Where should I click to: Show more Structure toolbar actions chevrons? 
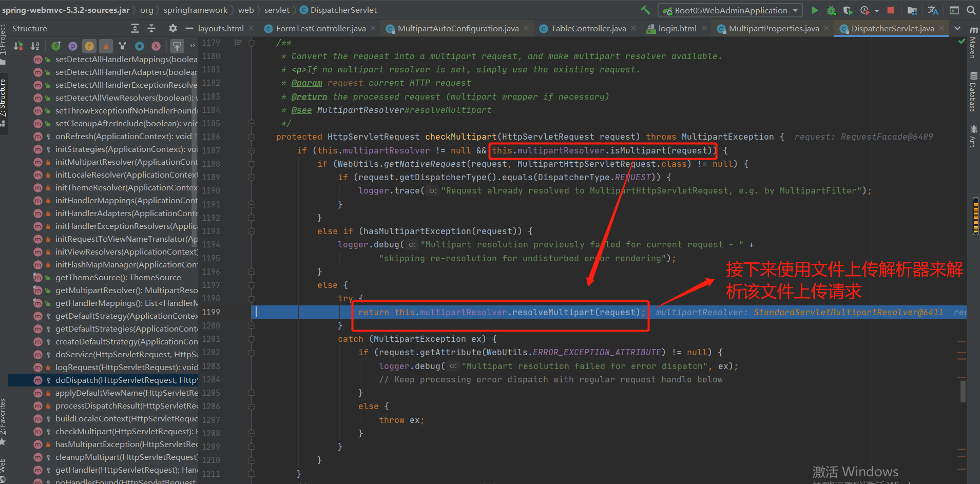pos(193,46)
